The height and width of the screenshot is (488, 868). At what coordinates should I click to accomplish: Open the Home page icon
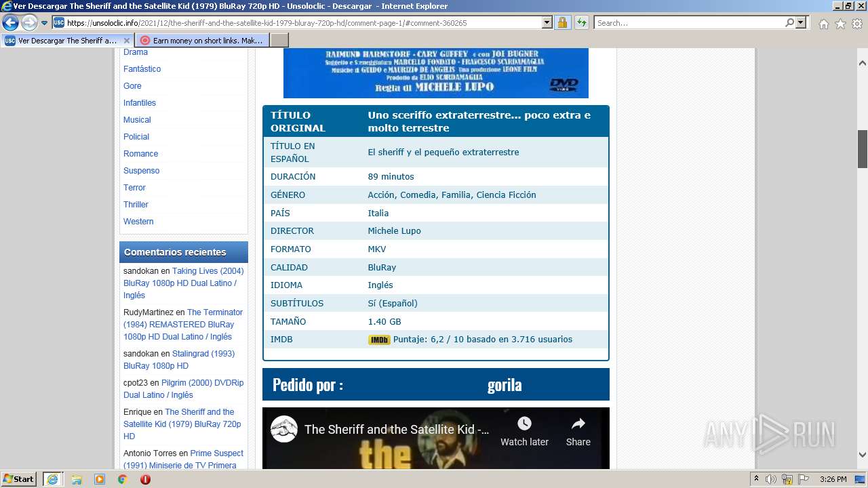(823, 24)
